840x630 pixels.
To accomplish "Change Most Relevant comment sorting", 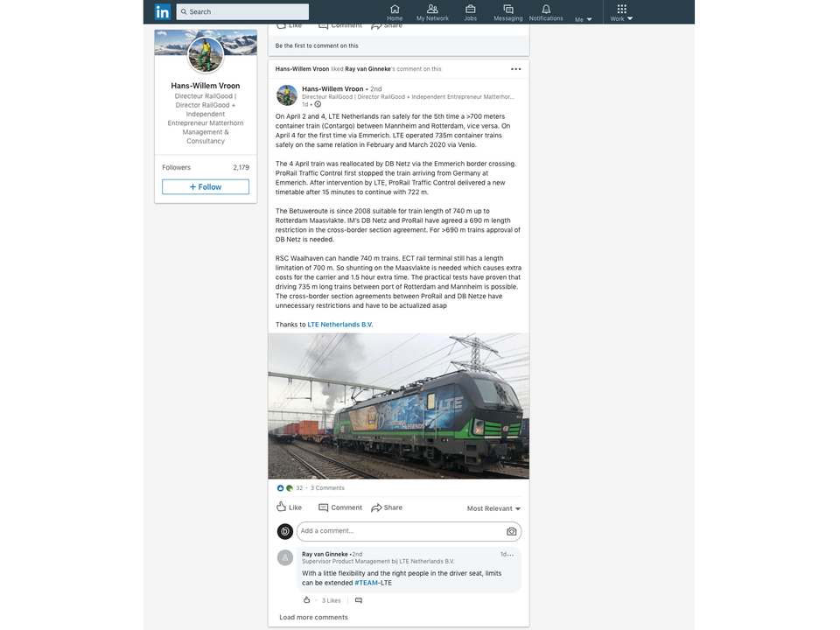I will click(493, 508).
